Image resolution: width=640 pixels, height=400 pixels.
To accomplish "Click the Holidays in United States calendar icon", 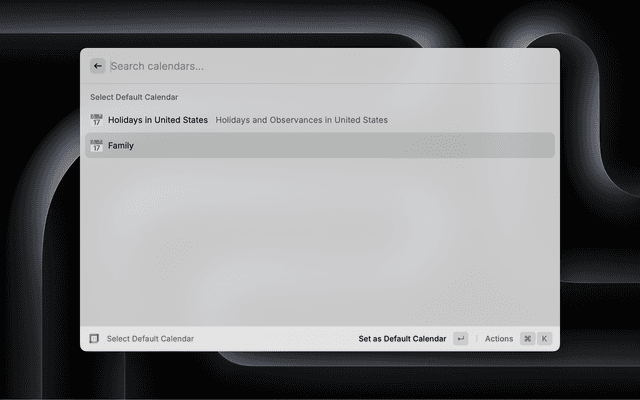I will point(96,120).
